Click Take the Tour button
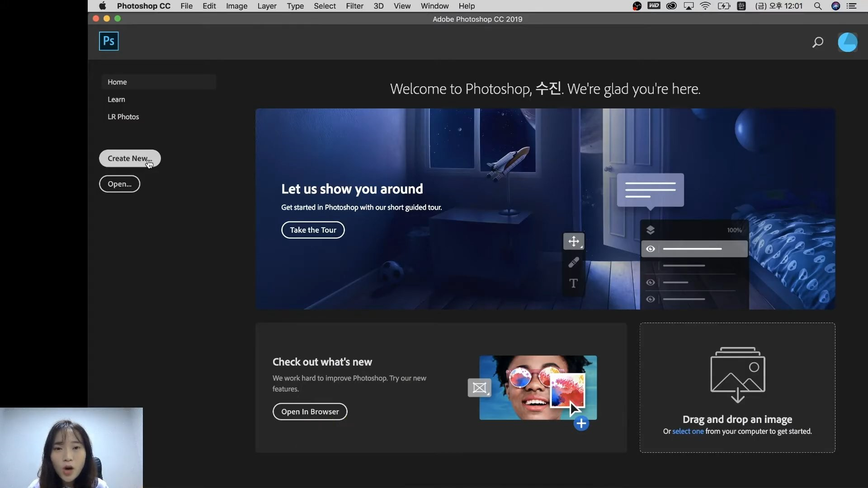The width and height of the screenshot is (868, 488). point(313,230)
